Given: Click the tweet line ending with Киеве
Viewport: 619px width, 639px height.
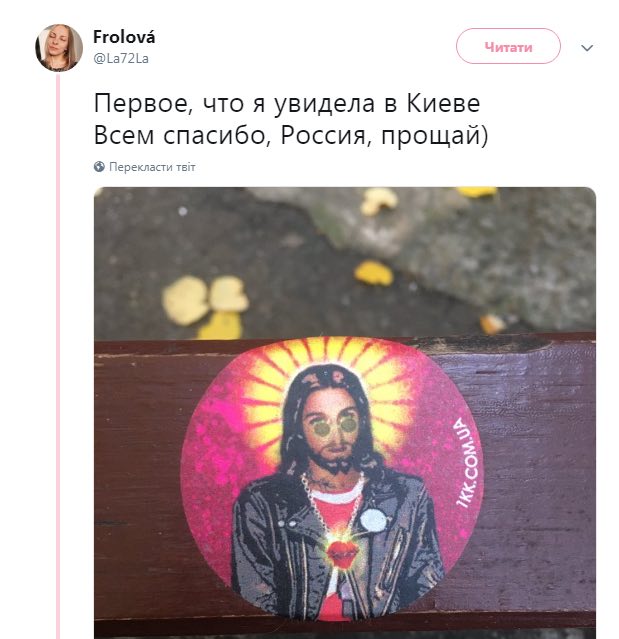Looking at the screenshot, I should [x=287, y=104].
